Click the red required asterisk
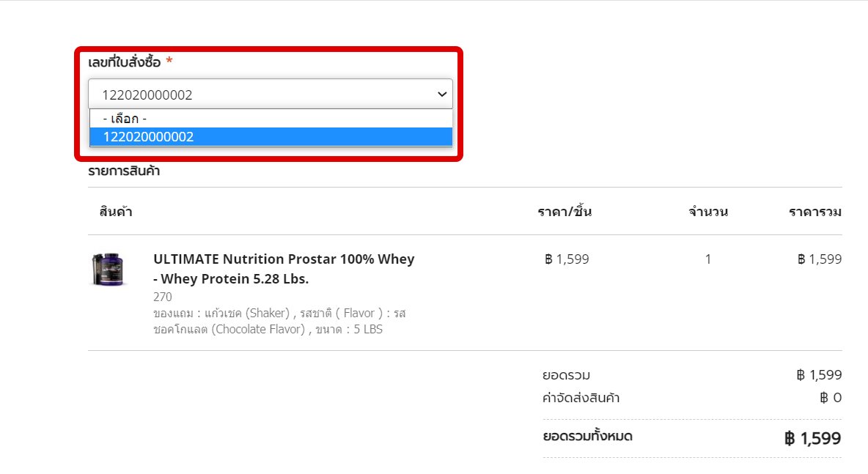868x474 pixels. click(169, 60)
